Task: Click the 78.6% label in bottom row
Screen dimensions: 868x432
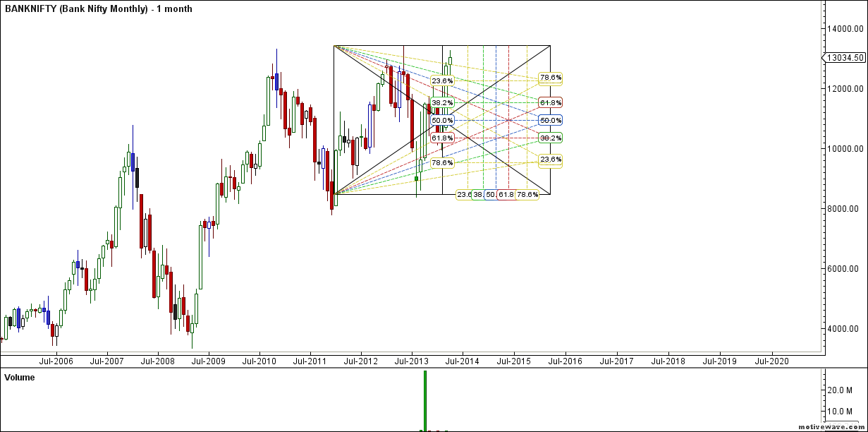Action: point(527,194)
